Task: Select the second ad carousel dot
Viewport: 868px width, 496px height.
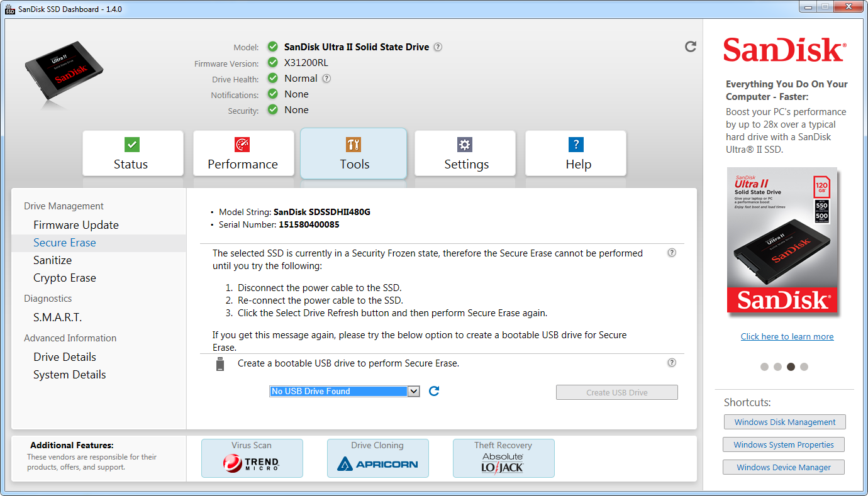Action: pyautogui.click(x=777, y=366)
